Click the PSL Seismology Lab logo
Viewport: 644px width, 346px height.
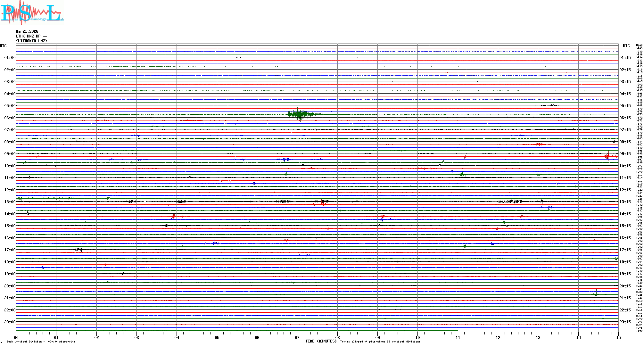[x=32, y=13]
